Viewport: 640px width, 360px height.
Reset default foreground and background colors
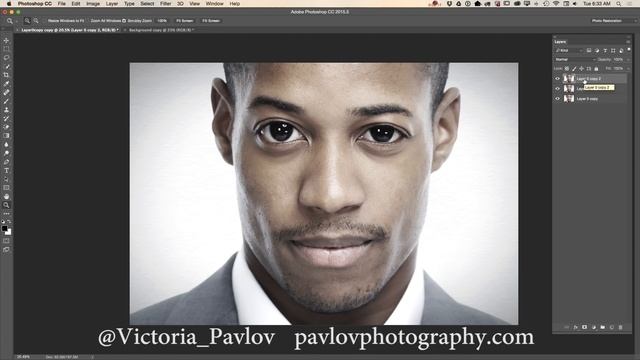tap(3, 222)
